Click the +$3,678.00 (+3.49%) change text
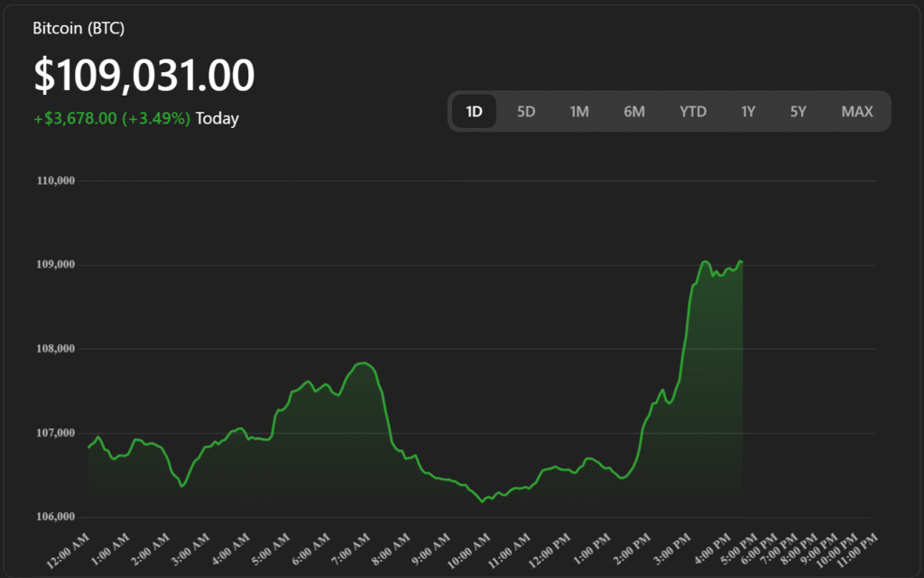The height and width of the screenshot is (578, 924). tap(112, 118)
